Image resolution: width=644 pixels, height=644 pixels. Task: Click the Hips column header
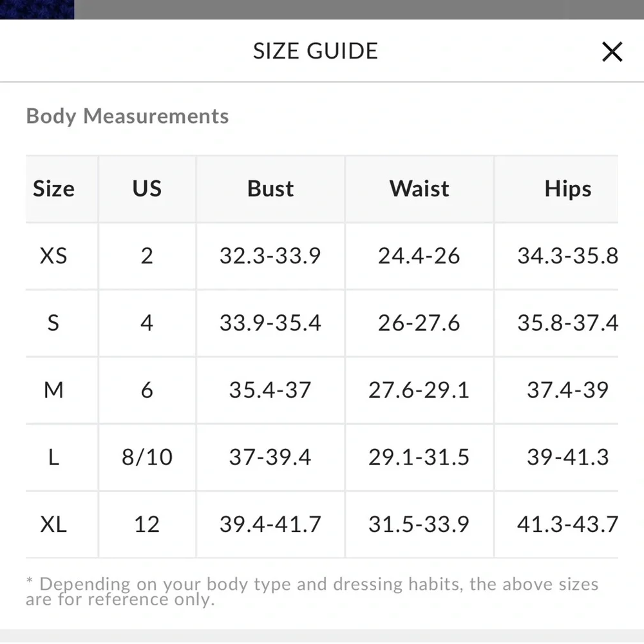click(x=567, y=189)
